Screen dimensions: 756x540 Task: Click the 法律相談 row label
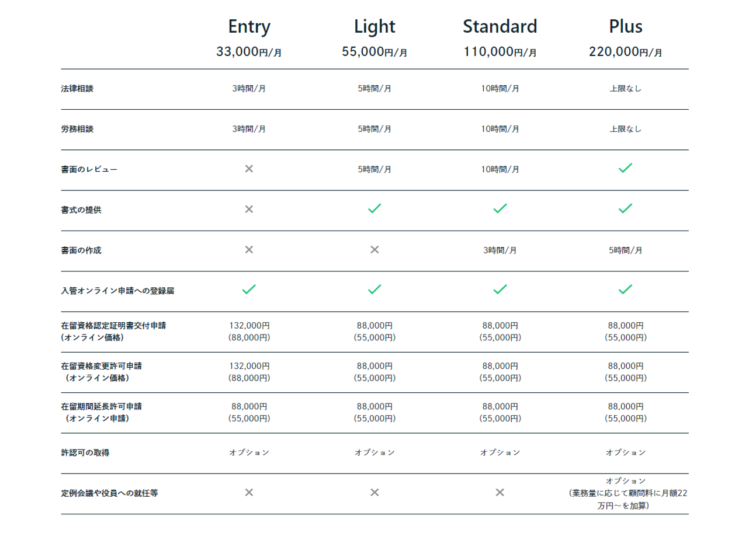pyautogui.click(x=77, y=89)
